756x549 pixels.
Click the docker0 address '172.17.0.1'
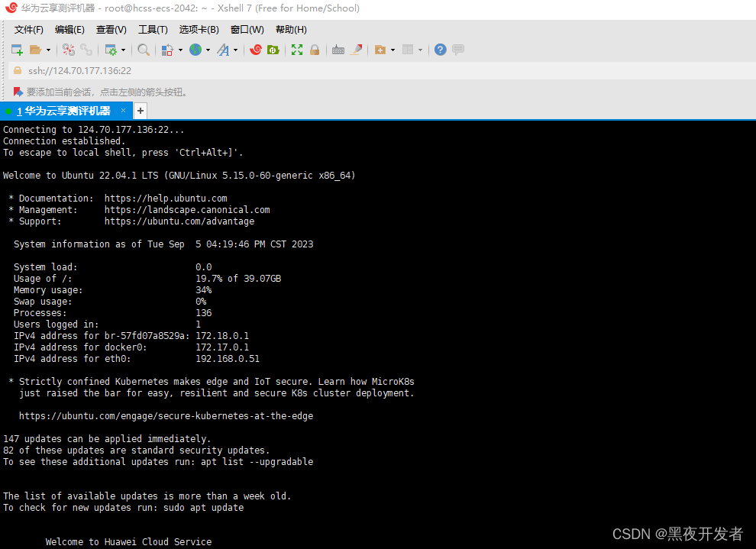(x=222, y=347)
